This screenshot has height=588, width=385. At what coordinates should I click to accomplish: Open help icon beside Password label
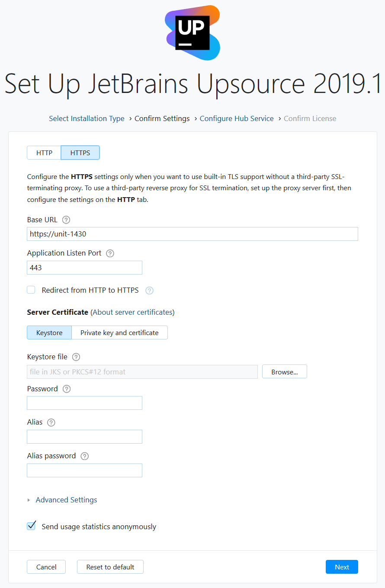67,389
